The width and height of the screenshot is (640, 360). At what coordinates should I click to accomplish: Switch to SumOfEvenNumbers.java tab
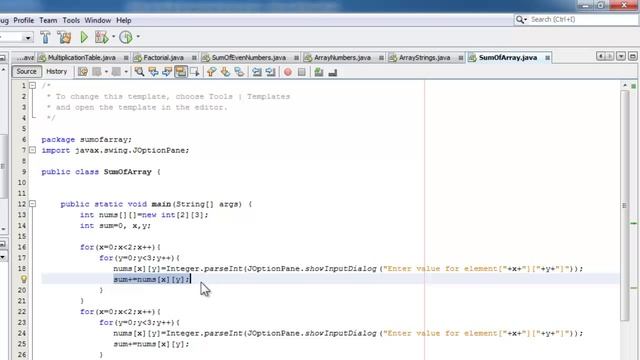[x=249, y=58]
